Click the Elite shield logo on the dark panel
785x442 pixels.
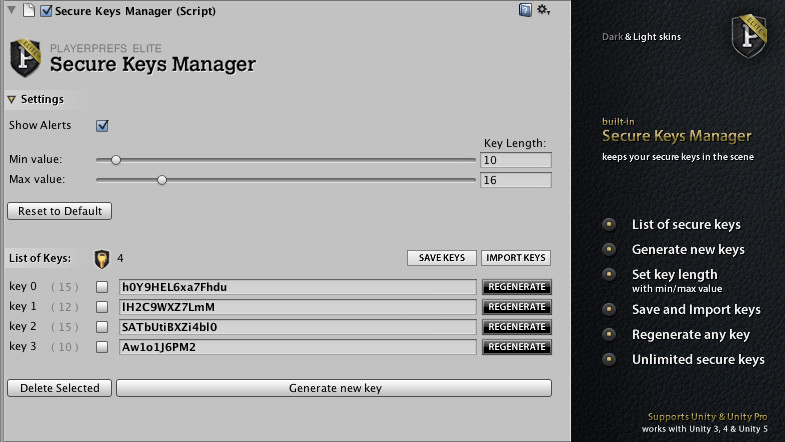coord(749,36)
